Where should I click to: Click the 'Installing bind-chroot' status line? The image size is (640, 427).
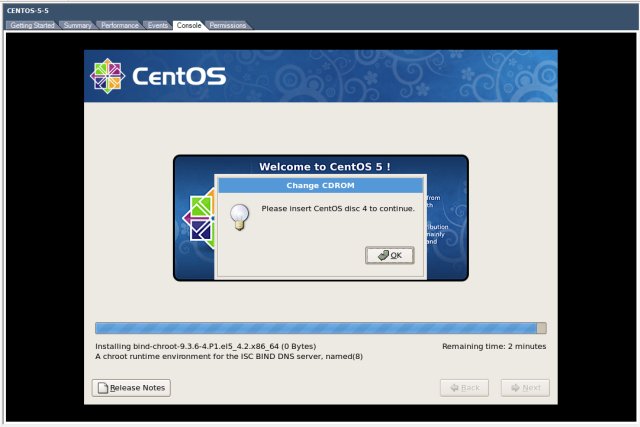[206, 346]
